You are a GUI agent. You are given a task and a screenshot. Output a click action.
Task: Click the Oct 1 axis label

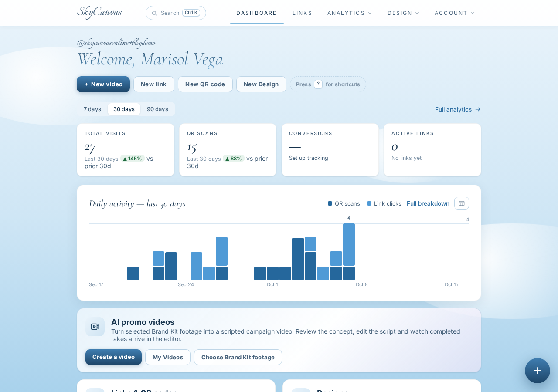click(272, 284)
